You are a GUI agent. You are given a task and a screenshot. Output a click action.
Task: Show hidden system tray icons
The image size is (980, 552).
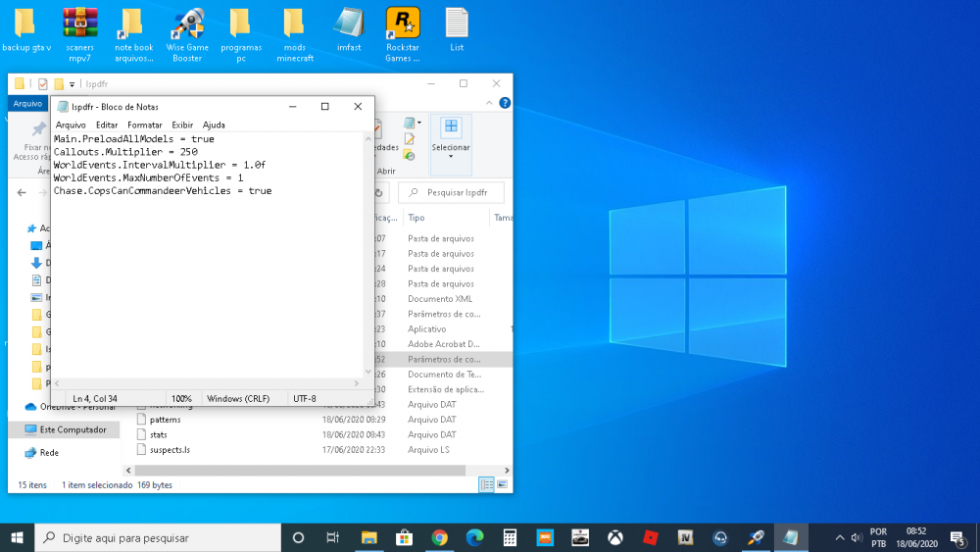pyautogui.click(x=839, y=537)
